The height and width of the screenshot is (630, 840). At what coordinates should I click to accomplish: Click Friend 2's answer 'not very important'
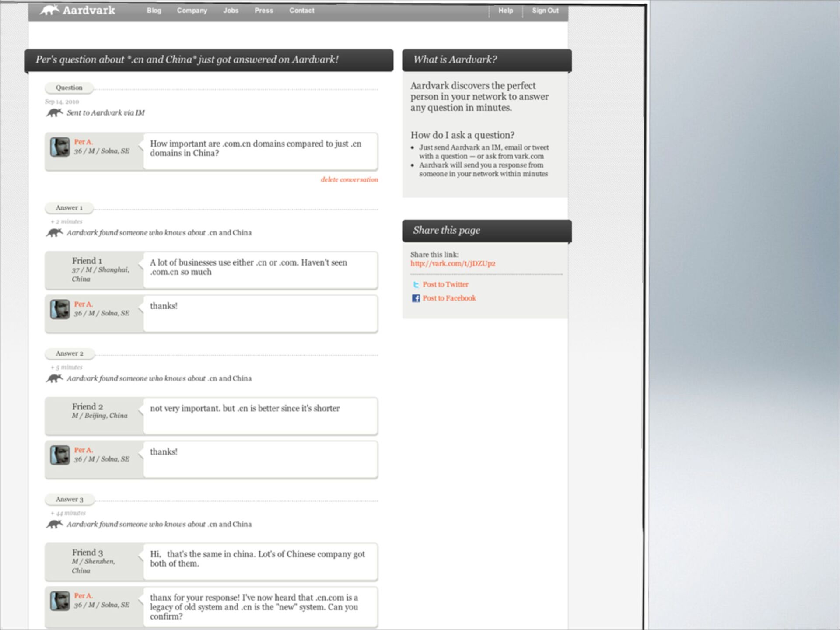click(245, 409)
